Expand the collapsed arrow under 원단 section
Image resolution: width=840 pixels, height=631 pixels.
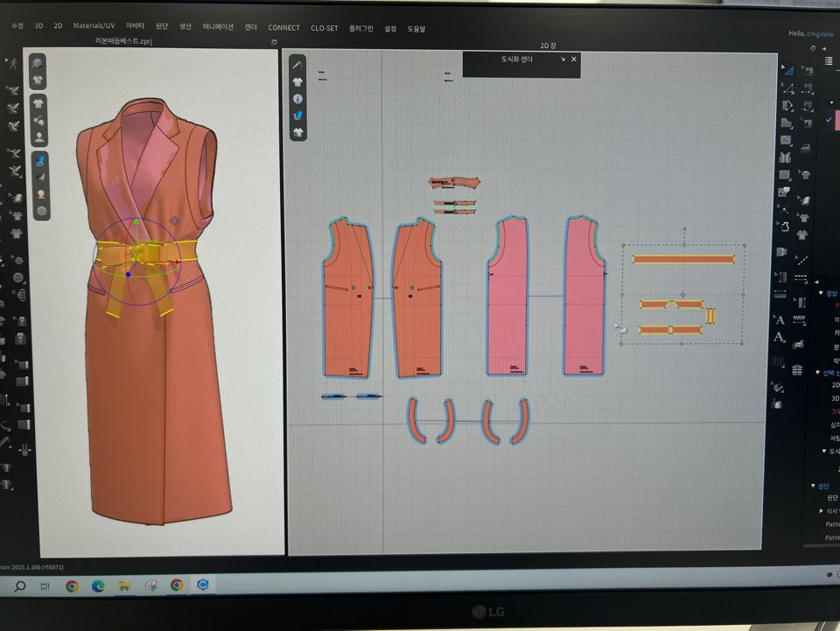[821, 510]
